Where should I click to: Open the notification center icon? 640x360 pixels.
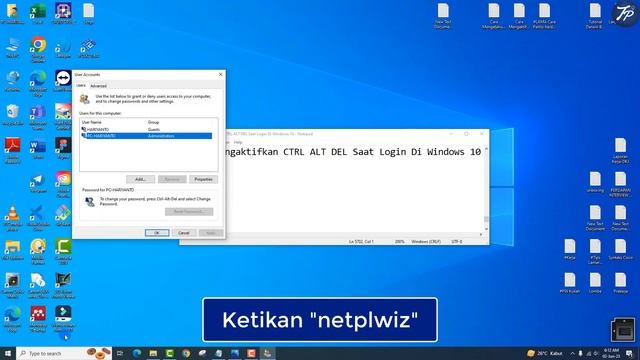pos(629,353)
